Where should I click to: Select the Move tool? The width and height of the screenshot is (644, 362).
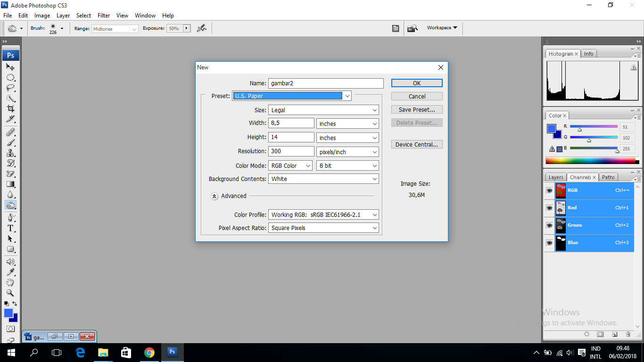pyautogui.click(x=10, y=66)
